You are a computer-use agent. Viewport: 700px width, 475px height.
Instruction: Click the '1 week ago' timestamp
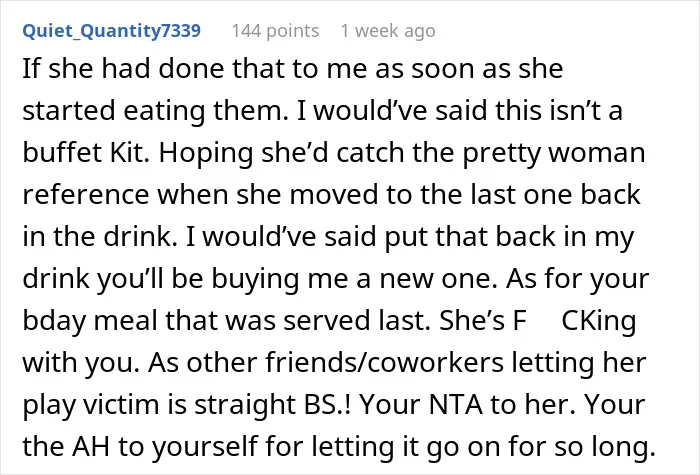388,31
